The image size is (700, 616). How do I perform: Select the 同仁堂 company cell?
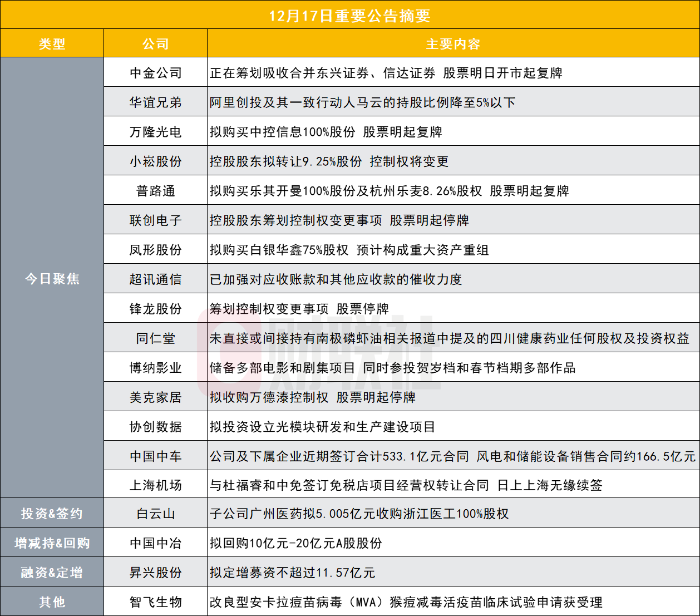coord(155,338)
